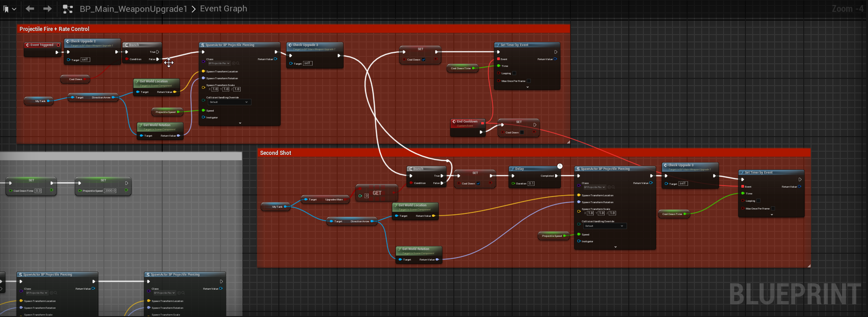Click Return Value pin on top SpawnActor node
The width and height of the screenshot is (868, 317).
click(276, 59)
